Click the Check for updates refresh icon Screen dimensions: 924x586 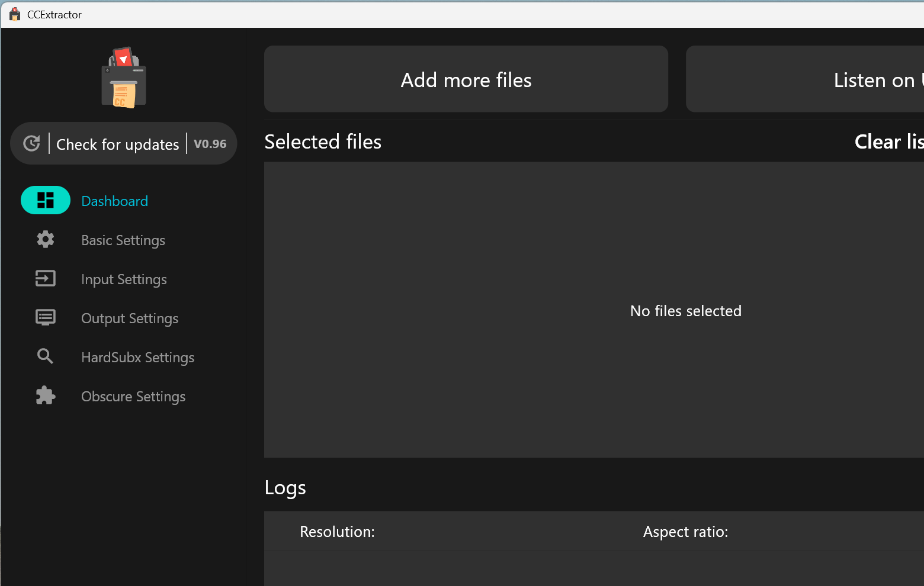[32, 143]
